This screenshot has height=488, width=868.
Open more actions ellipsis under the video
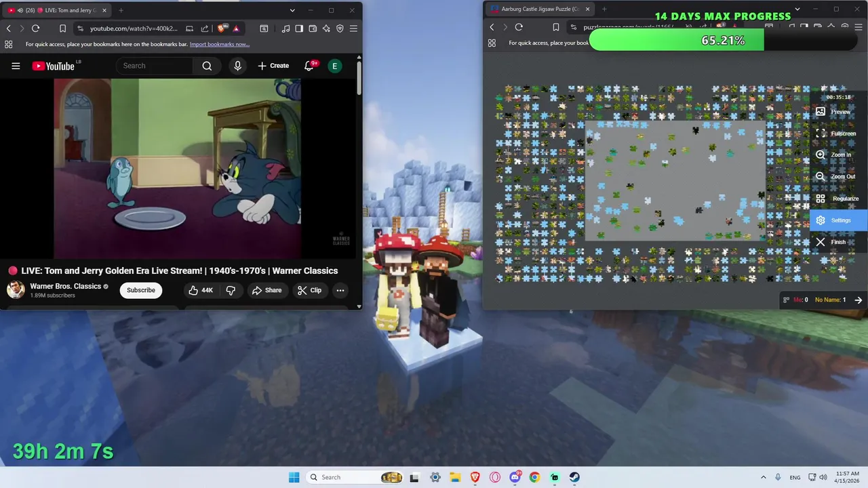[340, 290]
